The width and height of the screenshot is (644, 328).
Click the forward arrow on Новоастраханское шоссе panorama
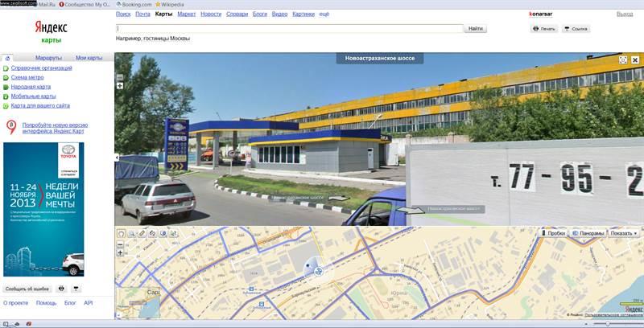338,199
